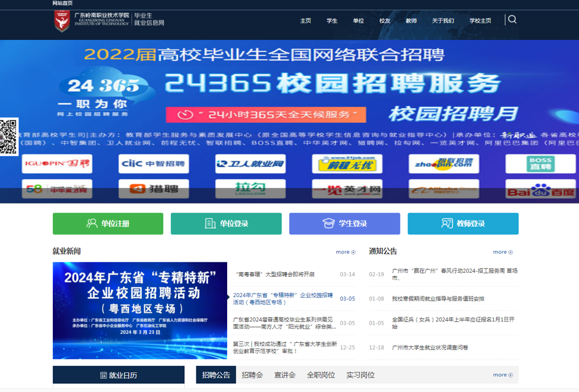Open the 学生 menu in navigation
The width and height of the screenshot is (579, 392).
tap(332, 21)
